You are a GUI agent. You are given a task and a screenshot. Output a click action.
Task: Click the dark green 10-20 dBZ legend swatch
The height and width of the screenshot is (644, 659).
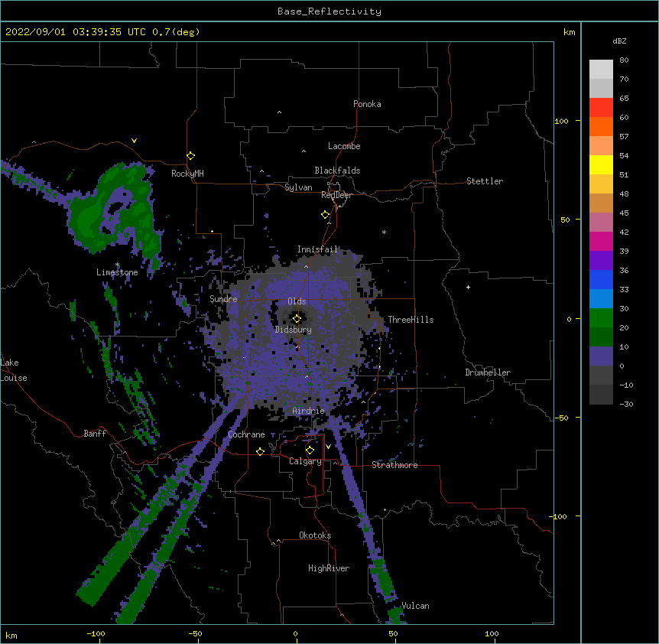[x=601, y=337]
